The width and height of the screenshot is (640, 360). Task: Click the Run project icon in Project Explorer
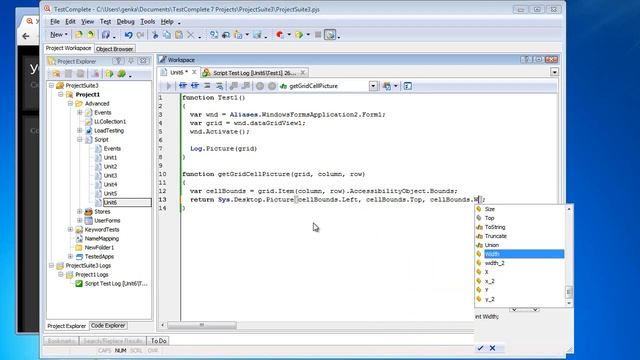click(x=109, y=74)
